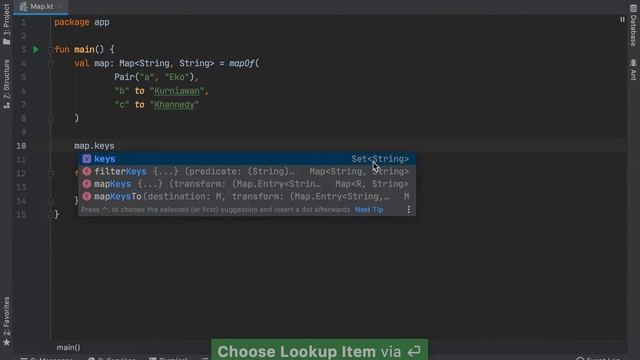The width and height of the screenshot is (640, 360).
Task: Close the Map.kt tab
Action: coord(61,7)
